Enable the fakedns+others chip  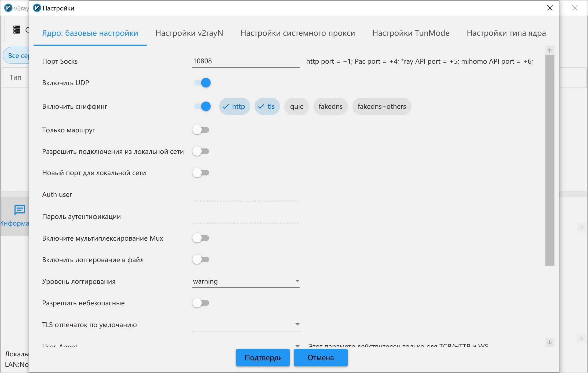tap(381, 106)
